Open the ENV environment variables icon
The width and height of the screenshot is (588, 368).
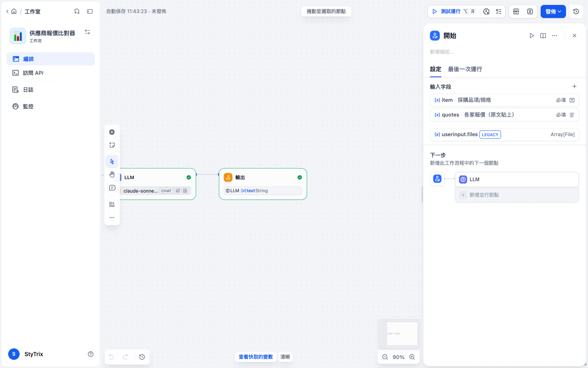[516, 11]
